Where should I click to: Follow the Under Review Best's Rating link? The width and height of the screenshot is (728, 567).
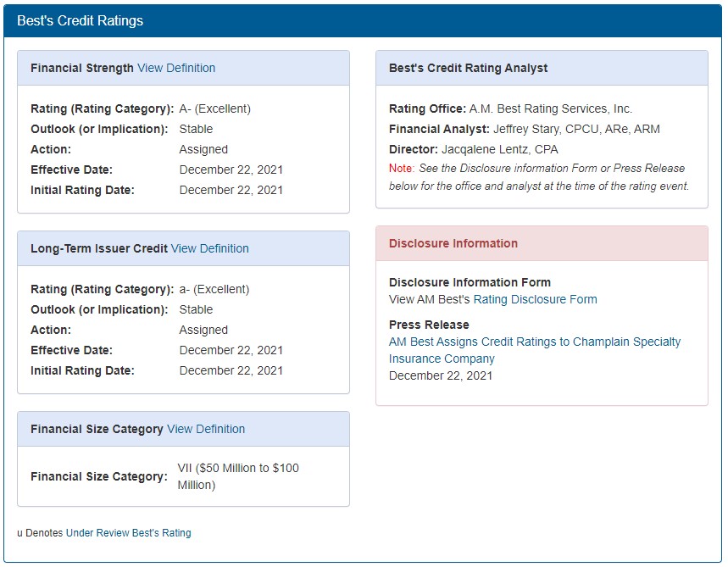(x=128, y=533)
